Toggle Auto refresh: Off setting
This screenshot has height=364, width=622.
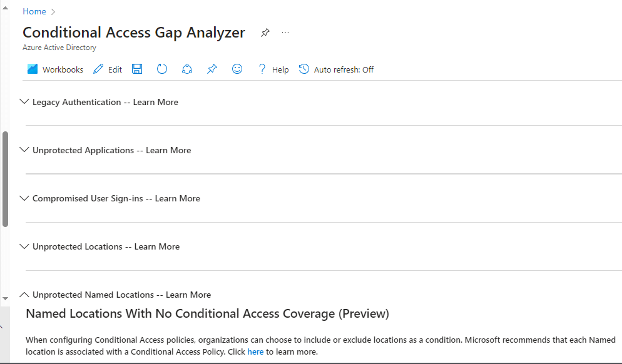click(336, 69)
